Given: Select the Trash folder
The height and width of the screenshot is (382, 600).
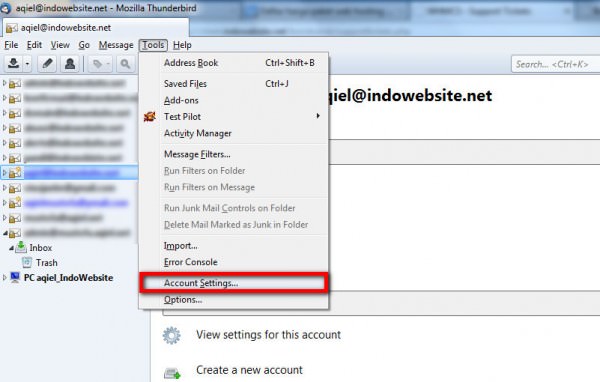Looking at the screenshot, I should tap(47, 263).
